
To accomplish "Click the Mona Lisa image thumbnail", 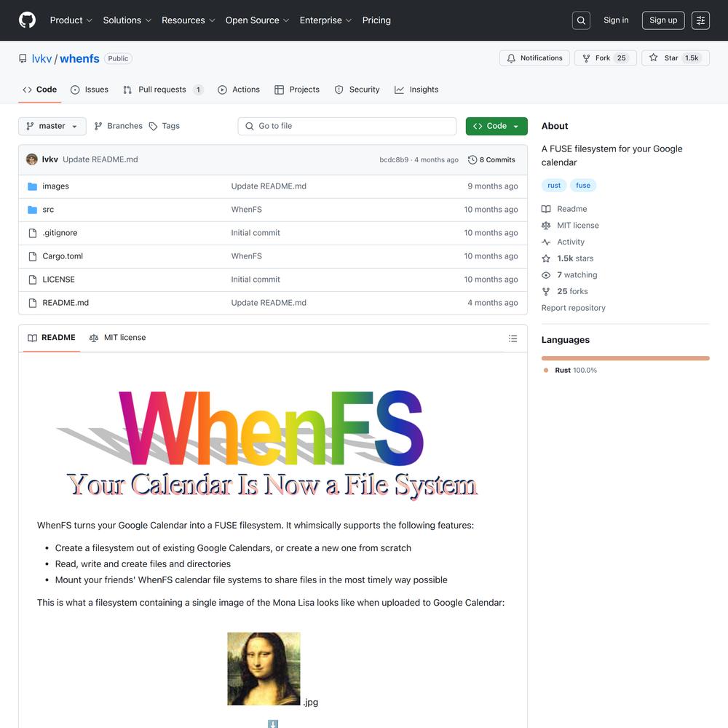I will pos(264,668).
